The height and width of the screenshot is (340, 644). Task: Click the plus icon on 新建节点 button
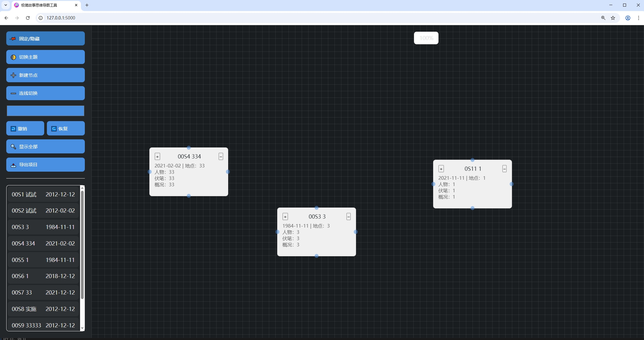tap(13, 75)
